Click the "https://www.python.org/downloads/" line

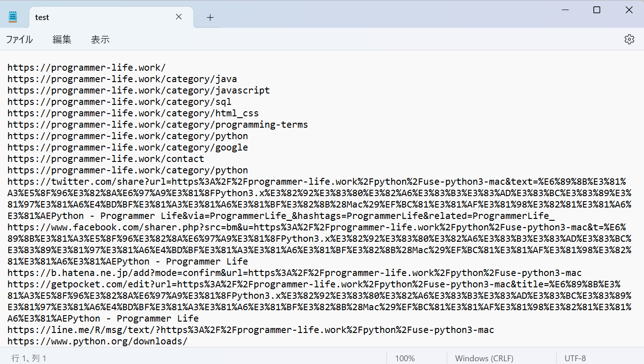[x=98, y=341]
